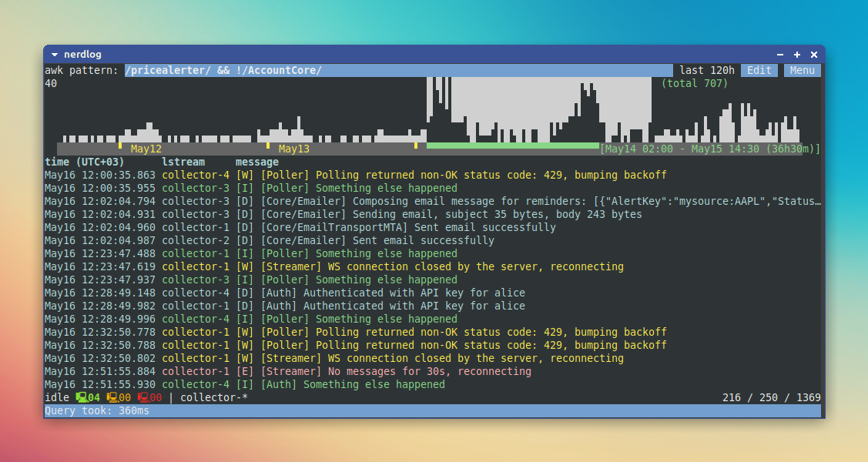Click the 216 / 250 / 1369 counter
Image resolution: width=868 pixels, height=462 pixels.
point(773,397)
